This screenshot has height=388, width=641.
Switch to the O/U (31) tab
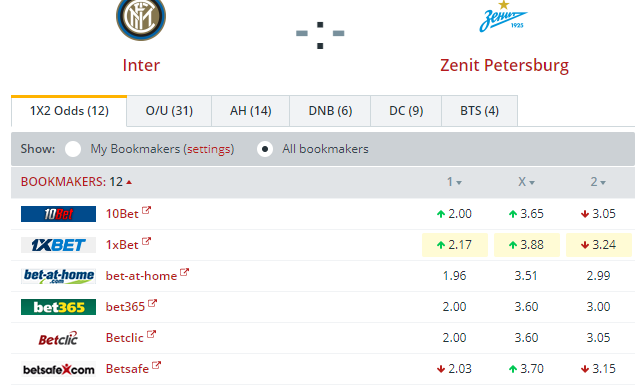point(169,111)
